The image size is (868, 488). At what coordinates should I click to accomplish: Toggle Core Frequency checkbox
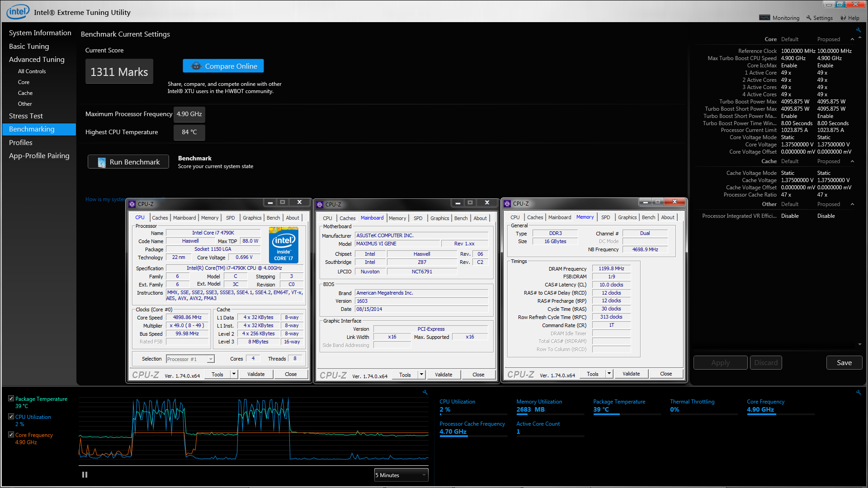coord(11,435)
